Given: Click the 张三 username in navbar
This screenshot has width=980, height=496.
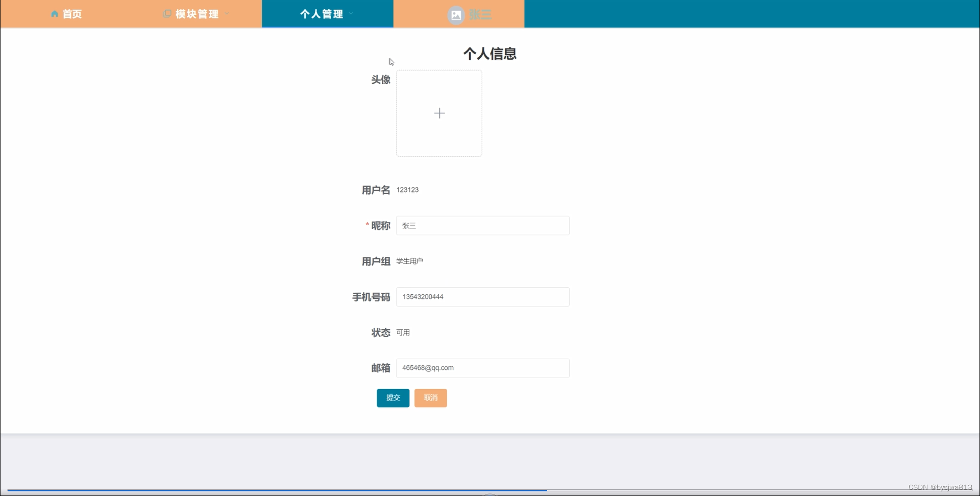Looking at the screenshot, I should pyautogui.click(x=480, y=15).
